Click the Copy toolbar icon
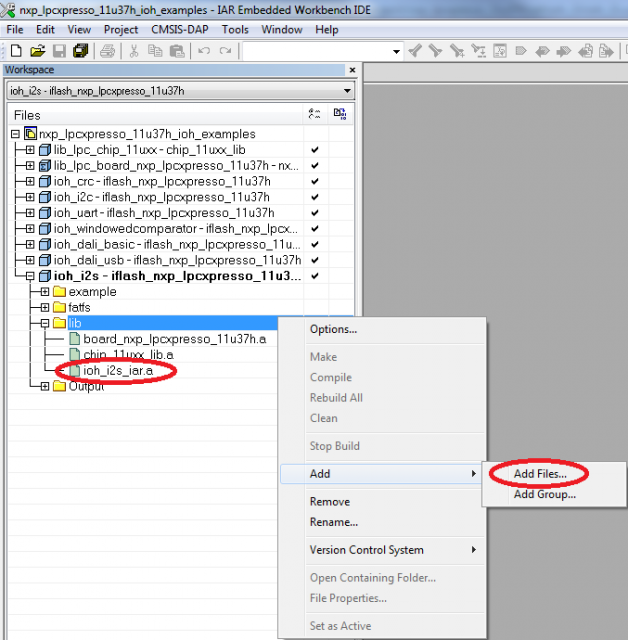The image size is (628, 640). click(x=155, y=51)
